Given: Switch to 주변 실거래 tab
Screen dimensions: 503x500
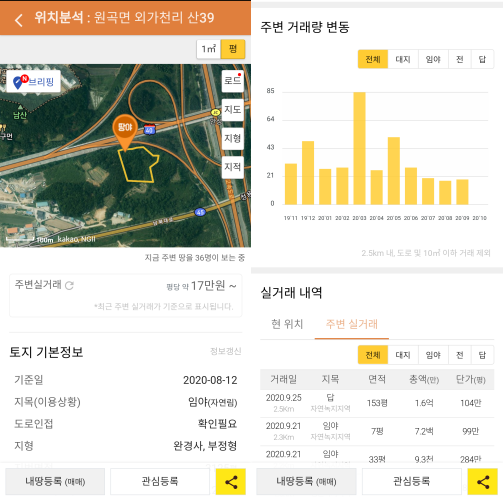Looking at the screenshot, I should pyautogui.click(x=352, y=324).
